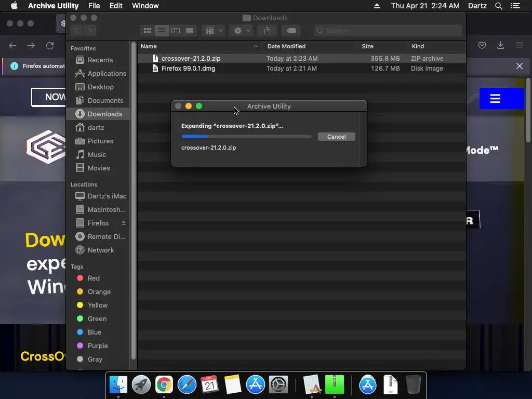Filter by the Yellow tag
The image size is (532, 399).
tap(98, 305)
